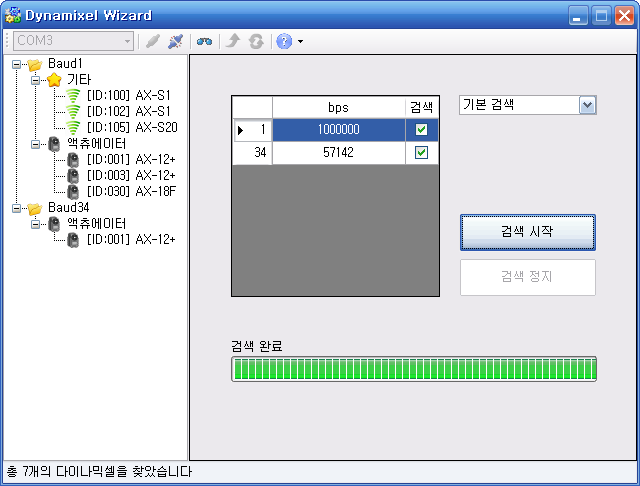Viewport: 640px width, 486px height.
Task: Click the 검색 시작 button
Action: 527,232
